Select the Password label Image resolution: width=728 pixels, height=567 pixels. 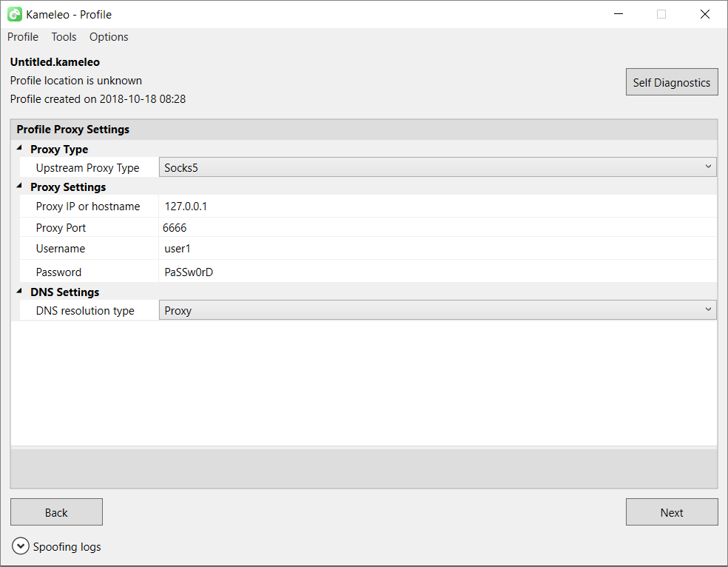click(x=58, y=272)
